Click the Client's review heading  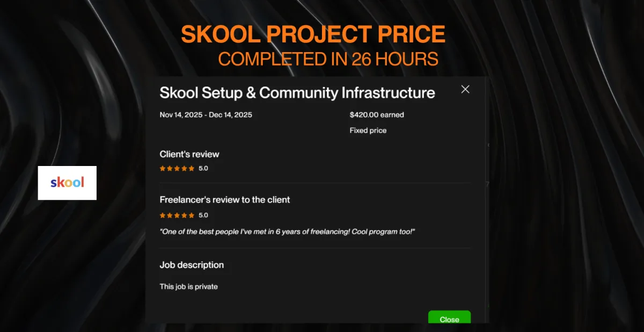[x=189, y=154]
